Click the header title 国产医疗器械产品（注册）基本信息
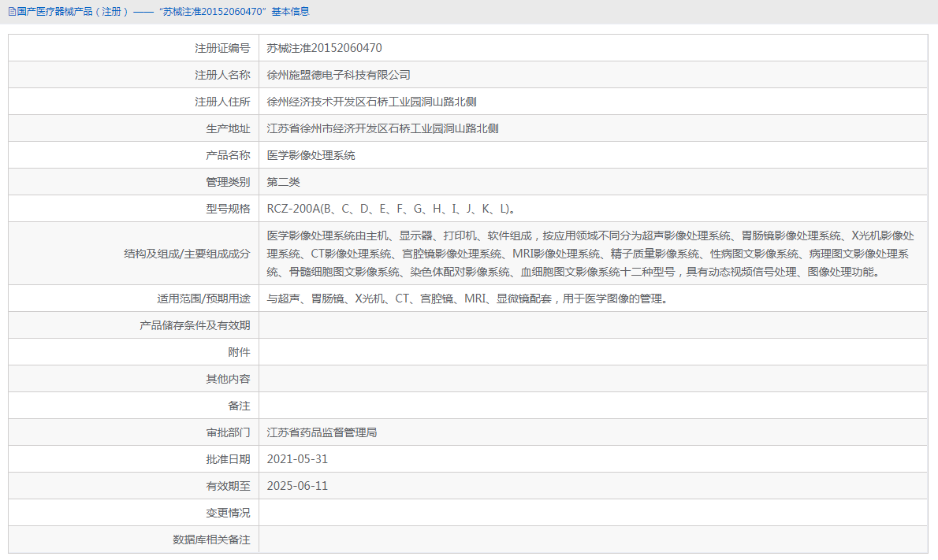 pos(162,12)
